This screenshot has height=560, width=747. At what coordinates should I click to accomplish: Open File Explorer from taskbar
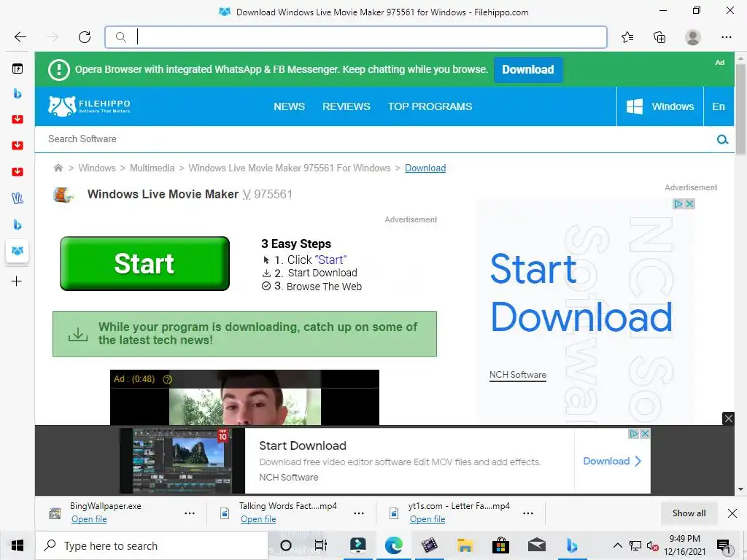pos(465,545)
